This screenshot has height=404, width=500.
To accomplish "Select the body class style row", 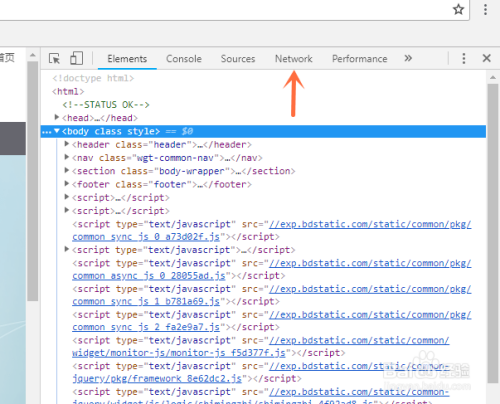I will (263, 131).
